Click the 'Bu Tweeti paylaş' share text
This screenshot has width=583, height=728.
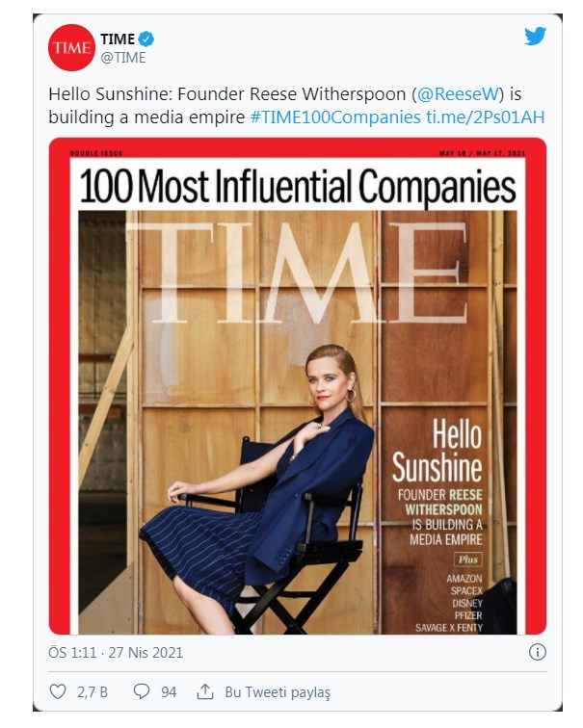278,691
